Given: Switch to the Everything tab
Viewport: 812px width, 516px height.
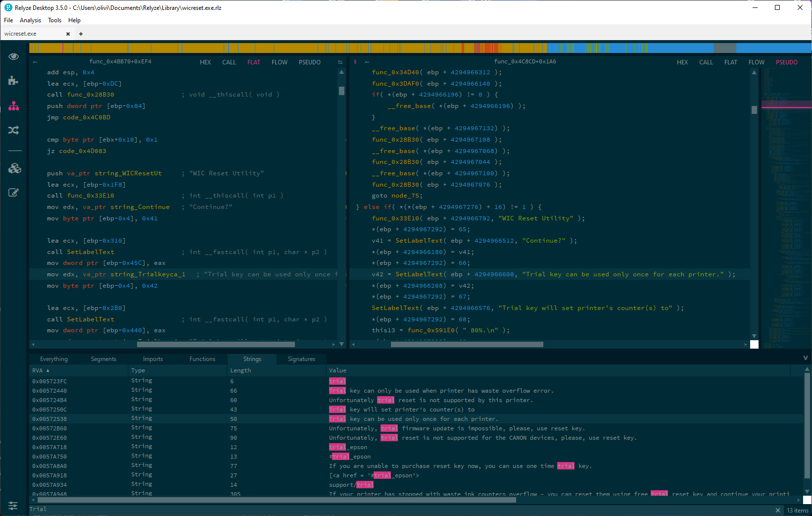Looking at the screenshot, I should (x=54, y=359).
